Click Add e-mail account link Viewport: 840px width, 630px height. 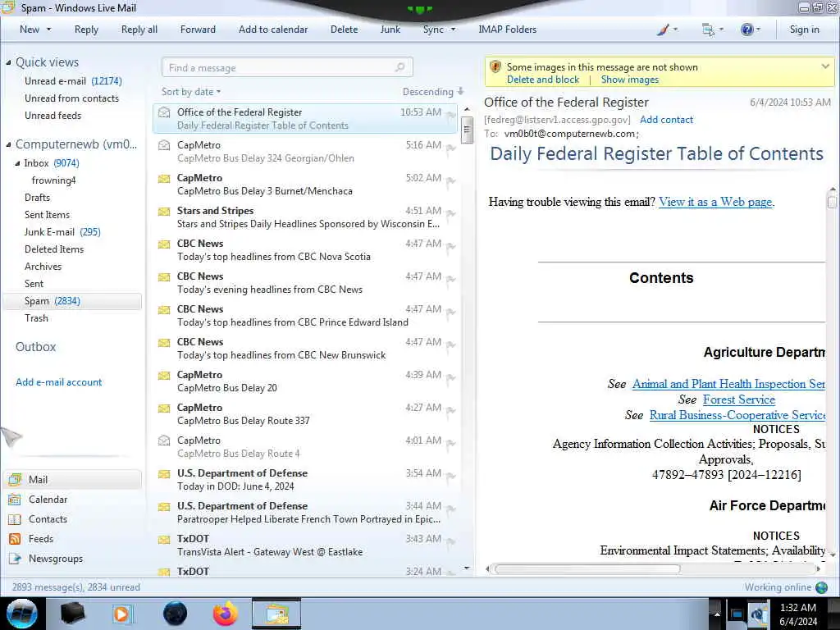coord(59,382)
